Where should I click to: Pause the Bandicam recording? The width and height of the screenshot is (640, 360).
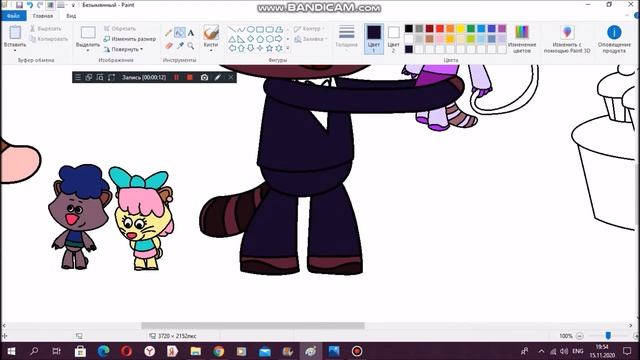[176, 77]
